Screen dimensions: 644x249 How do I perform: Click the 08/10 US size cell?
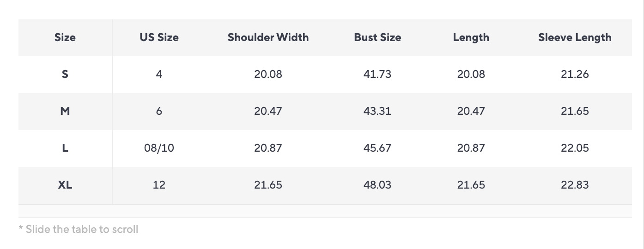click(x=159, y=148)
